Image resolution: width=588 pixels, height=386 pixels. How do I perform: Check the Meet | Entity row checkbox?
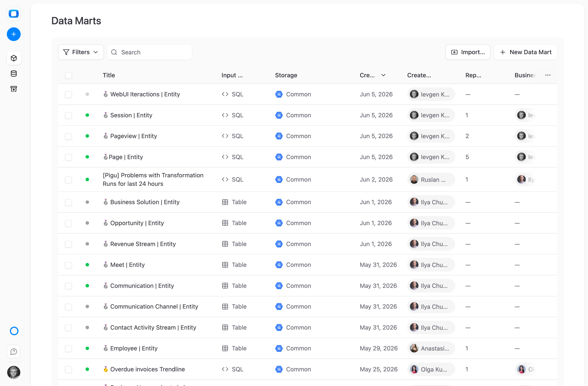click(x=68, y=265)
